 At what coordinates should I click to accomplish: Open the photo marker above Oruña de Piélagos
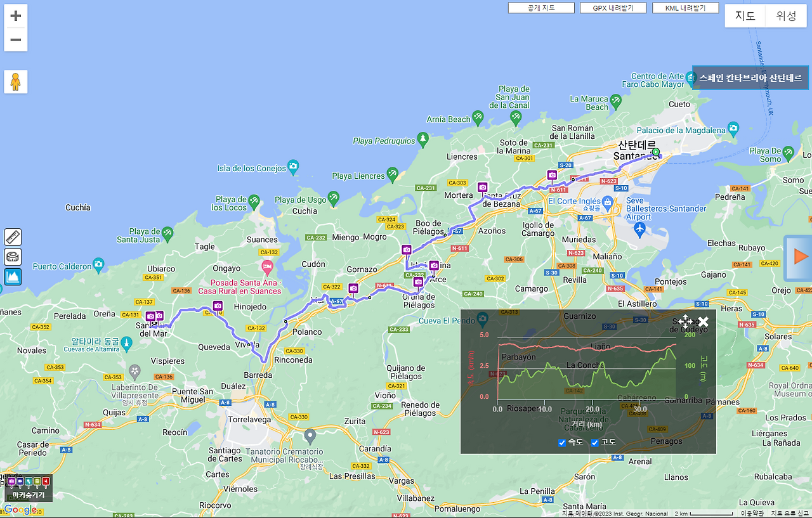[418, 282]
